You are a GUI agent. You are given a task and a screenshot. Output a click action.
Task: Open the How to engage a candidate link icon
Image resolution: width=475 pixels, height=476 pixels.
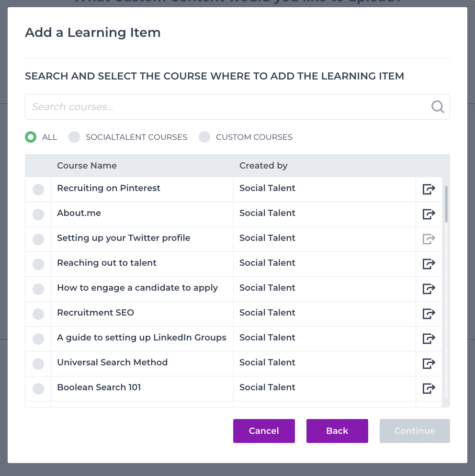tap(429, 289)
